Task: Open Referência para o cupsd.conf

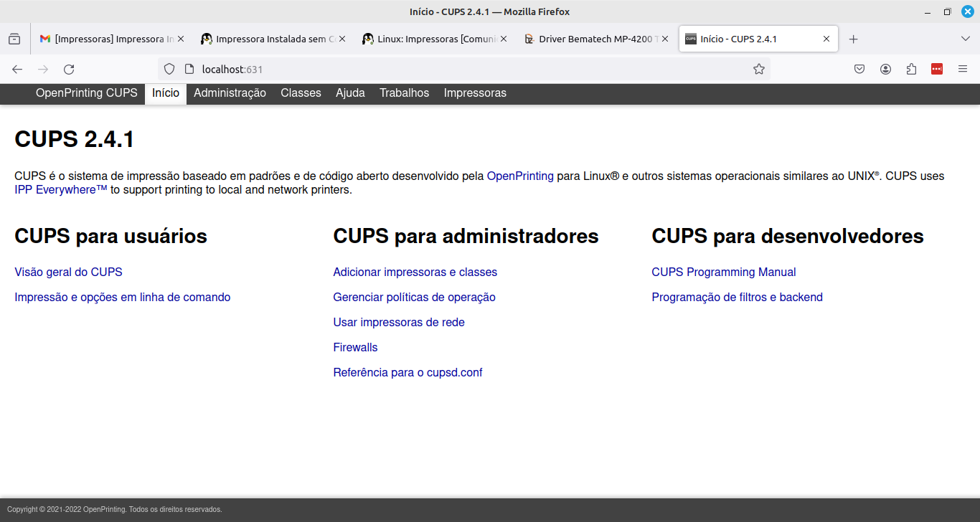Action: (407, 373)
